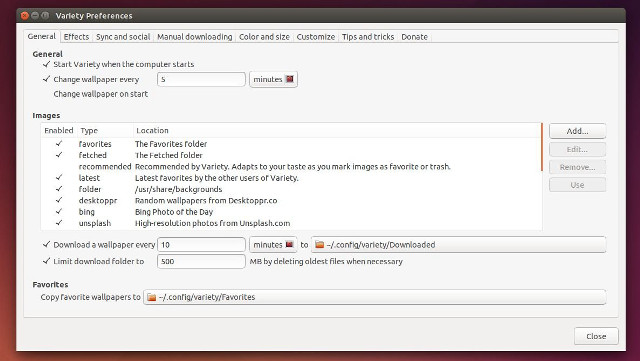Uncheck the bing source

tap(59, 212)
